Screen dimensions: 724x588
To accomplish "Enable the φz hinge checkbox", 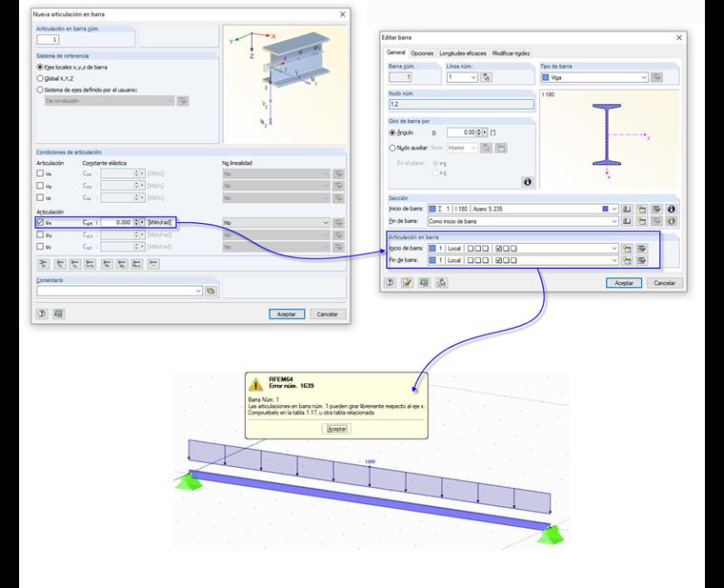I will [40, 247].
